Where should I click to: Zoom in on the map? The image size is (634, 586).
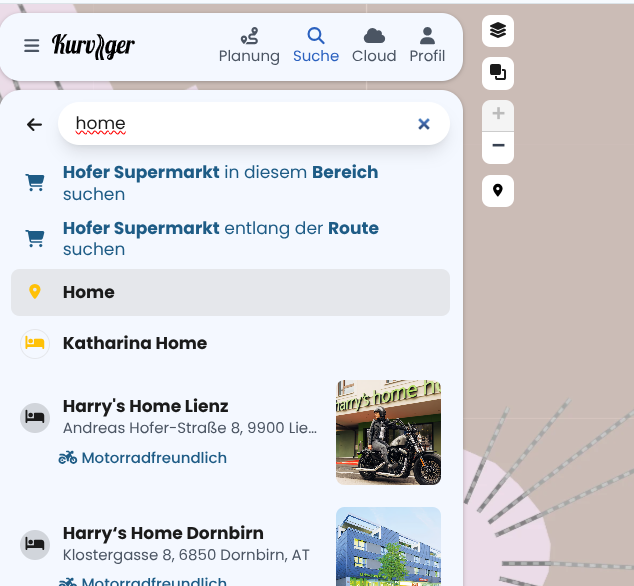[498, 115]
